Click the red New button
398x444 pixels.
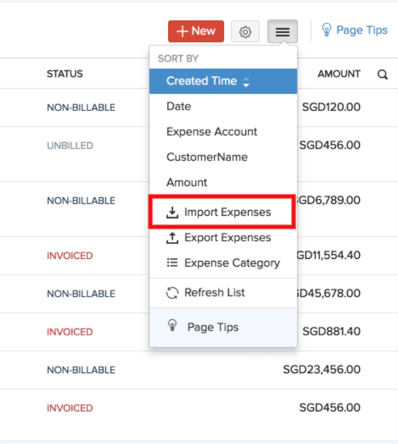(x=196, y=31)
